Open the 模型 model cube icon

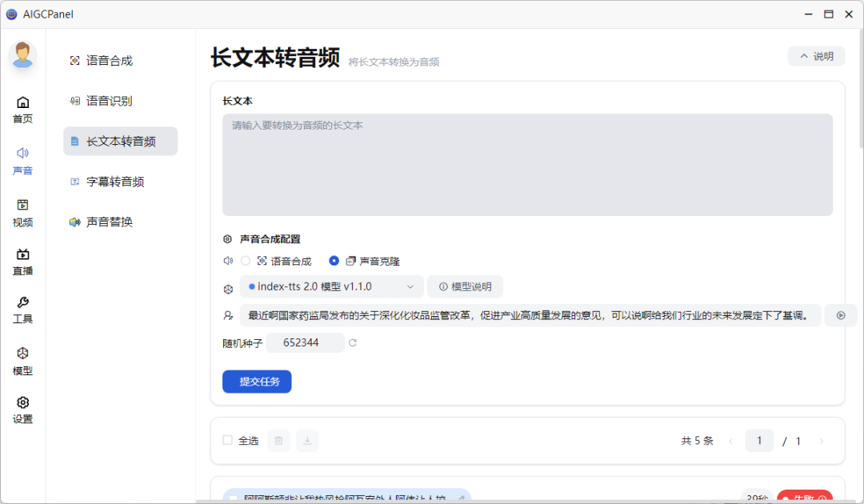pyautogui.click(x=22, y=354)
